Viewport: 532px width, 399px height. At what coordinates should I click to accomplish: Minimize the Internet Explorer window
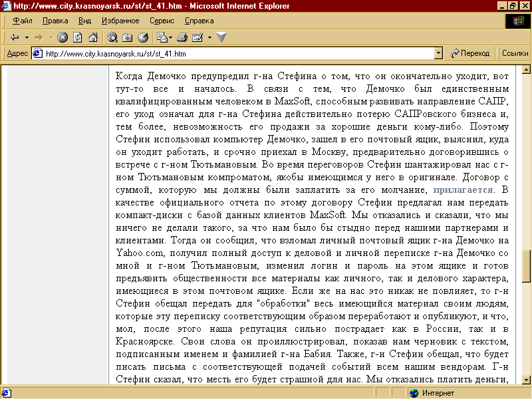tap(503, 6)
